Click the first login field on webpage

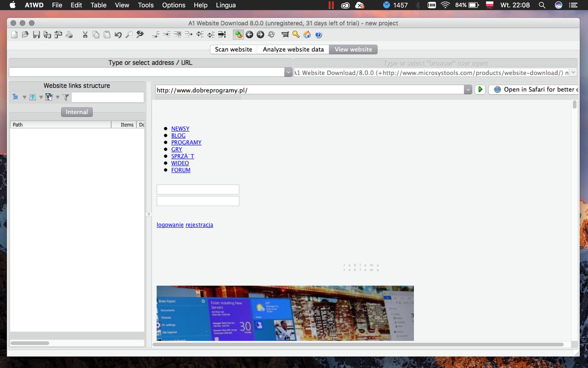[198, 189]
